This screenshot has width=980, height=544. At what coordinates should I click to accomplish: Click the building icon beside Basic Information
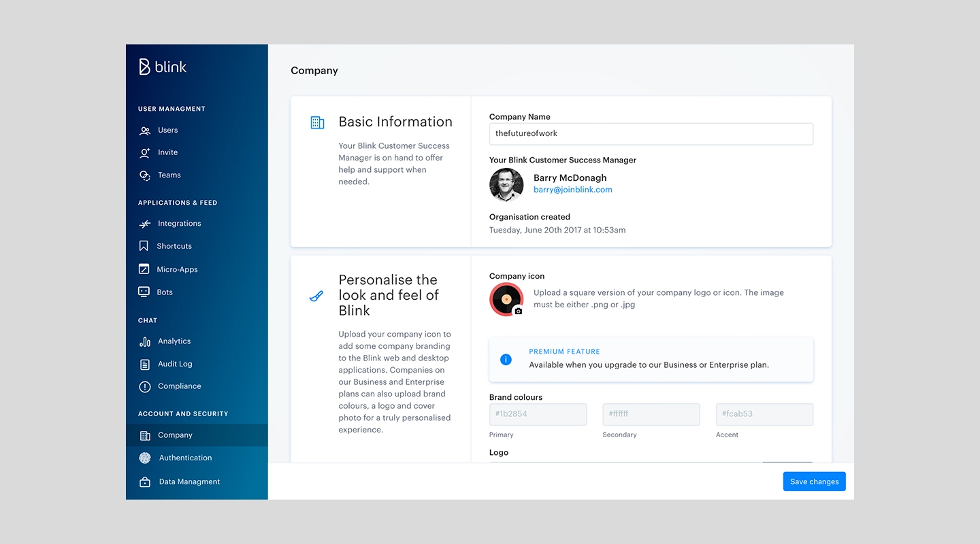[317, 122]
